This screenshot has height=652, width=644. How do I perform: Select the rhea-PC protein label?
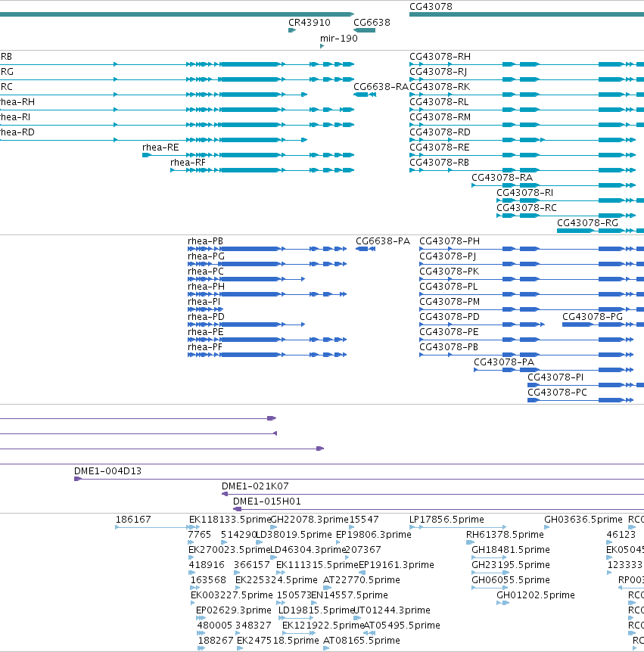coord(206,272)
